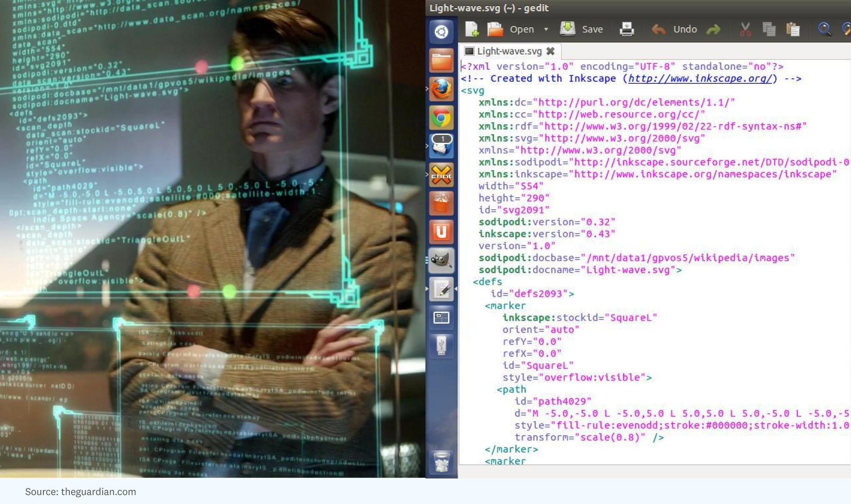Screen dimensions: 851x504
Task: Click the Open dropdown arrow in toolbar
Action: [x=546, y=28]
